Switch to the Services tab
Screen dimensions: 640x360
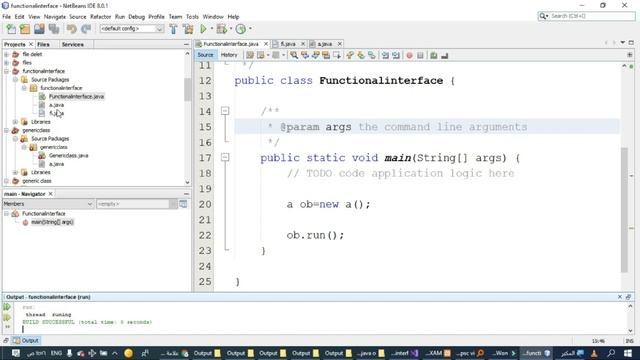(x=73, y=44)
